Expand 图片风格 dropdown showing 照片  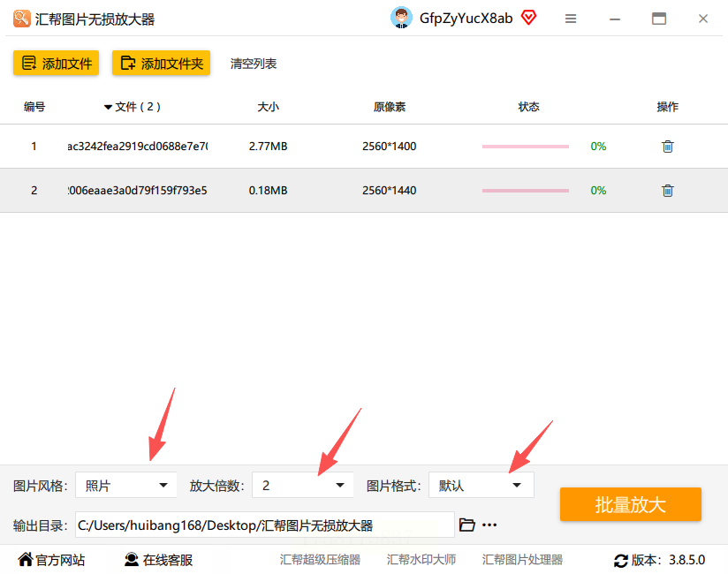pos(125,485)
